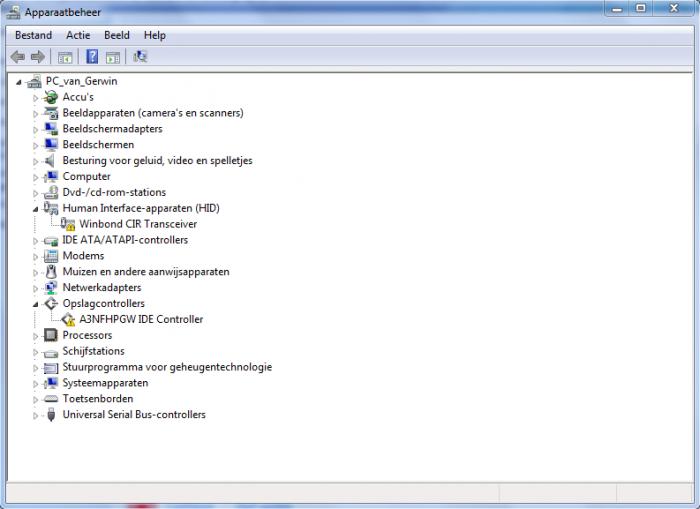The image size is (700, 509).
Task: Click the Toetsenborden keyboard icon
Action: click(51, 399)
